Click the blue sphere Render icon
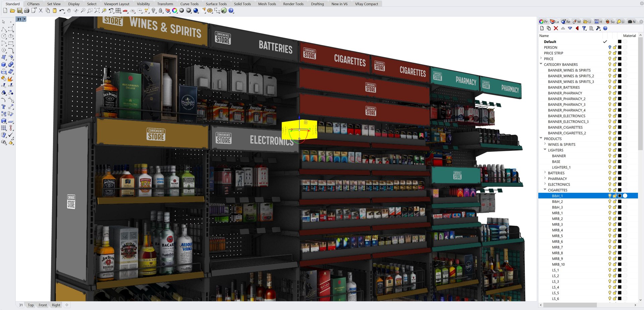Viewport: 644px width, 310px height. tap(196, 11)
